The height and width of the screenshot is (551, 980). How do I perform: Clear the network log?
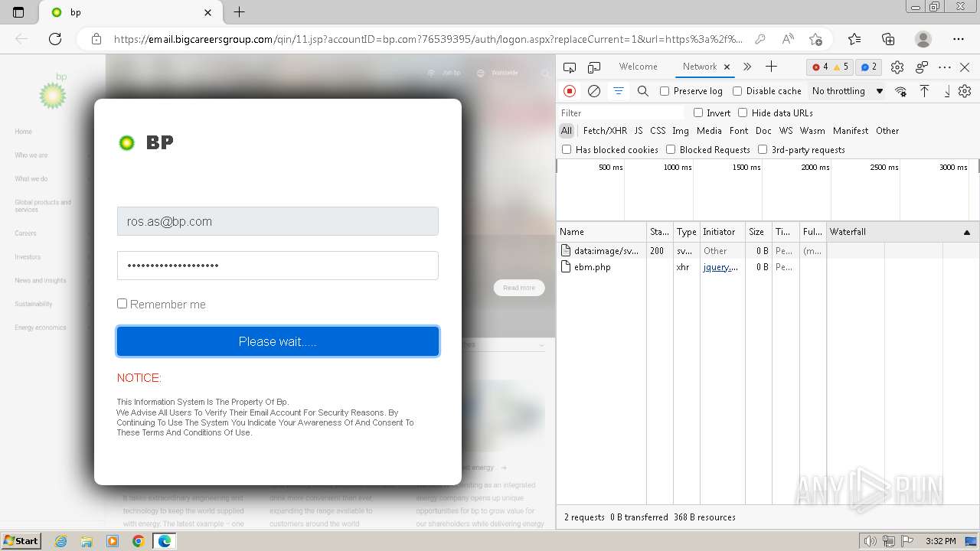593,91
